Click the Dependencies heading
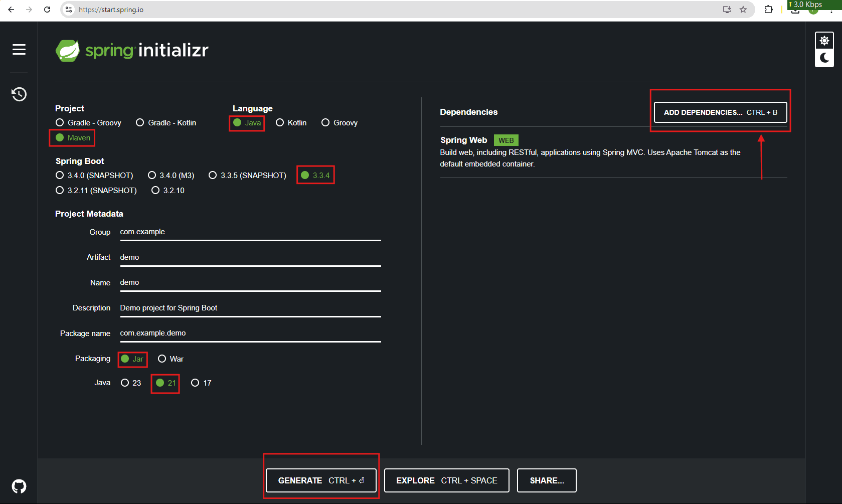The width and height of the screenshot is (842, 504). point(469,112)
